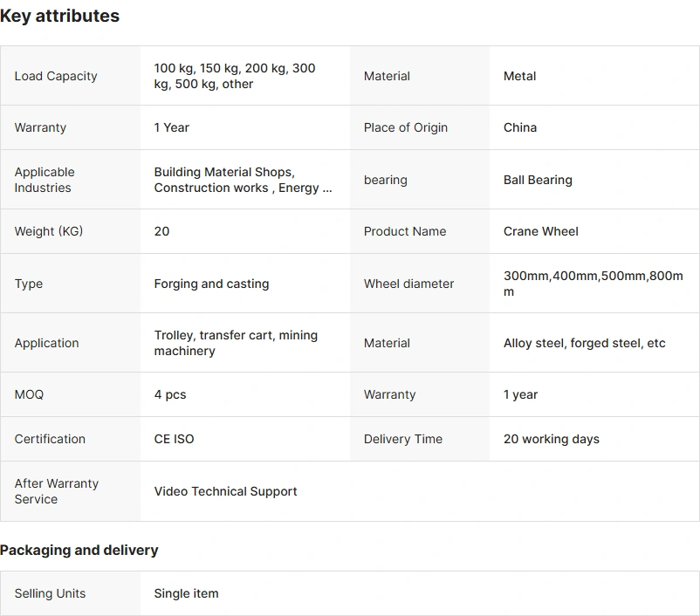Click the "Packaging and delivery" heading
700x616 pixels.
pyautogui.click(x=79, y=550)
